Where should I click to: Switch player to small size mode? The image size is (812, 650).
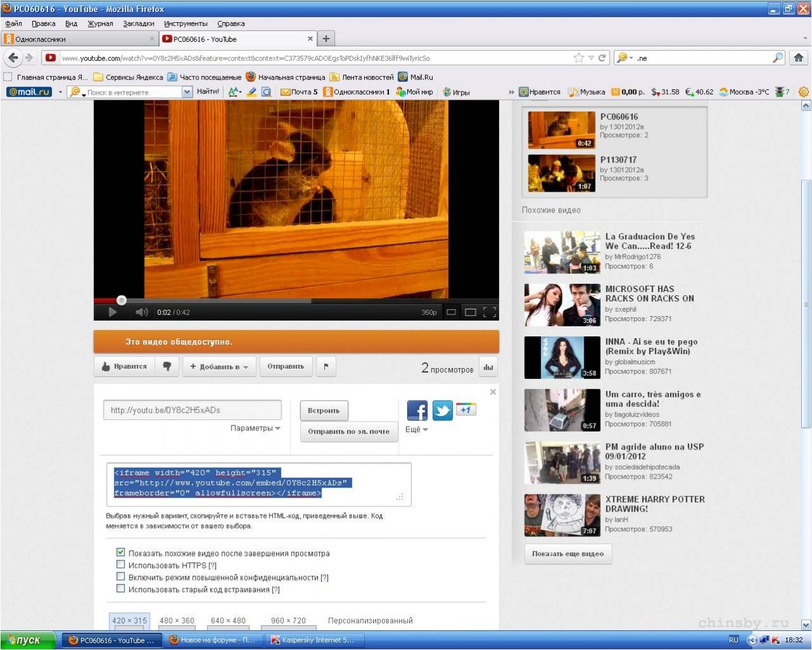coord(451,312)
